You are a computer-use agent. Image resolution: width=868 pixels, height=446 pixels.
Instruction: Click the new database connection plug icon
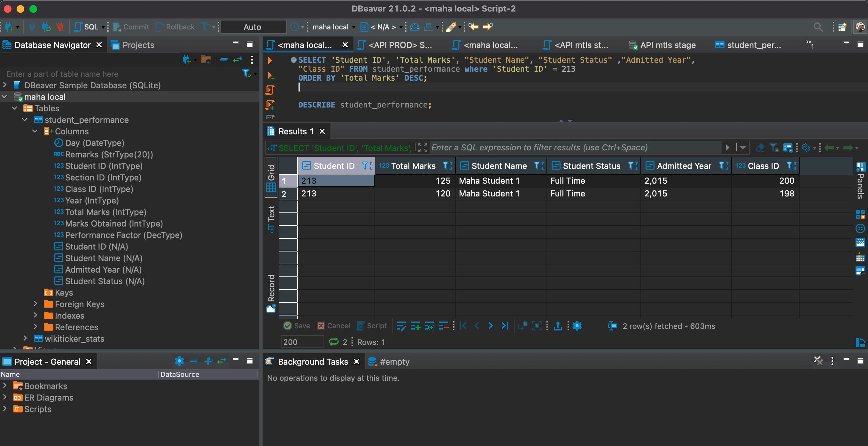click(9, 27)
